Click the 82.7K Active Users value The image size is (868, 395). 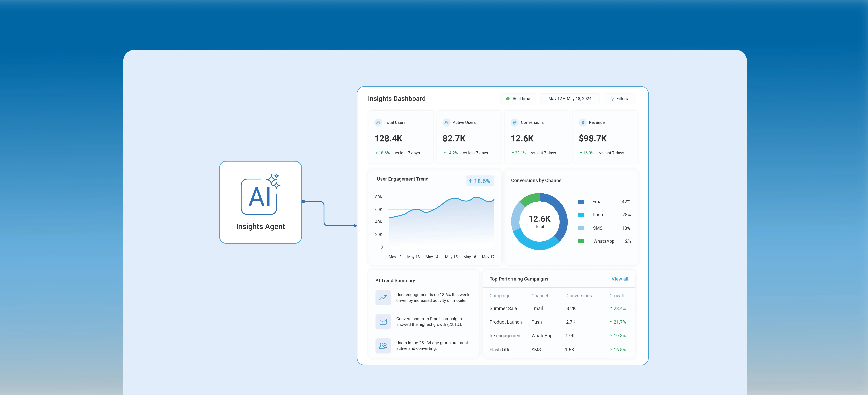click(x=454, y=139)
